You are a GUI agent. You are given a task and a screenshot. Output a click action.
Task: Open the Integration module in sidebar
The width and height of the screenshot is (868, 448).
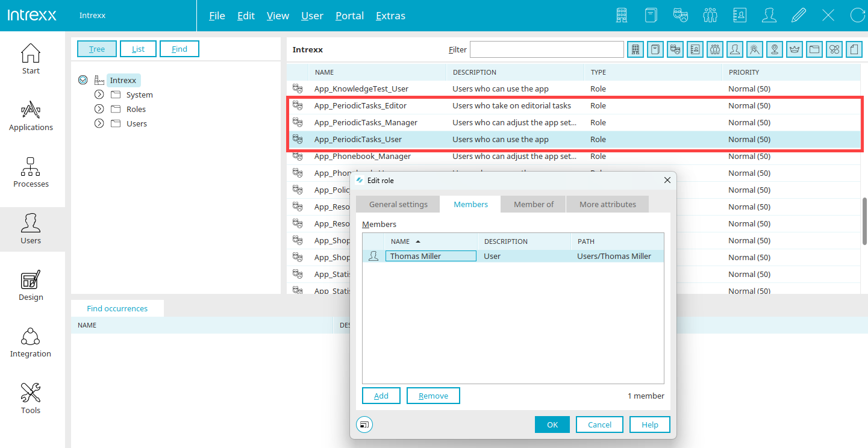(31, 342)
